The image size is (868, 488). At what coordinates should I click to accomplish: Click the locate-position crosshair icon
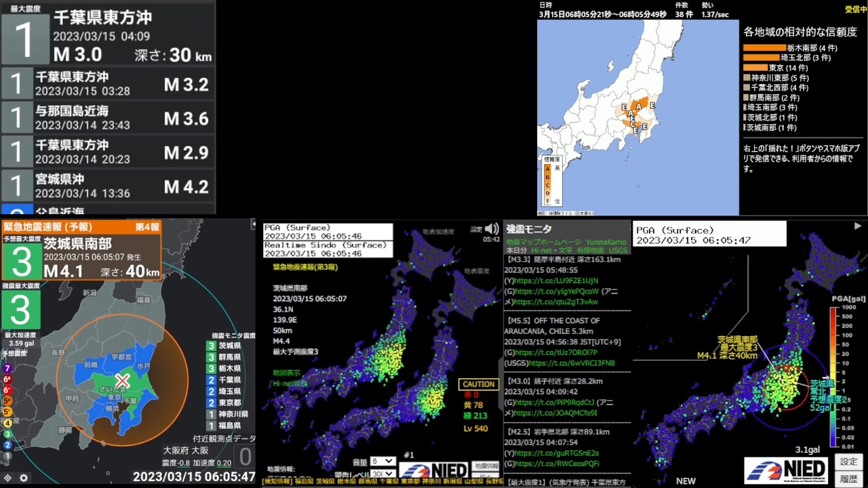click(7, 478)
